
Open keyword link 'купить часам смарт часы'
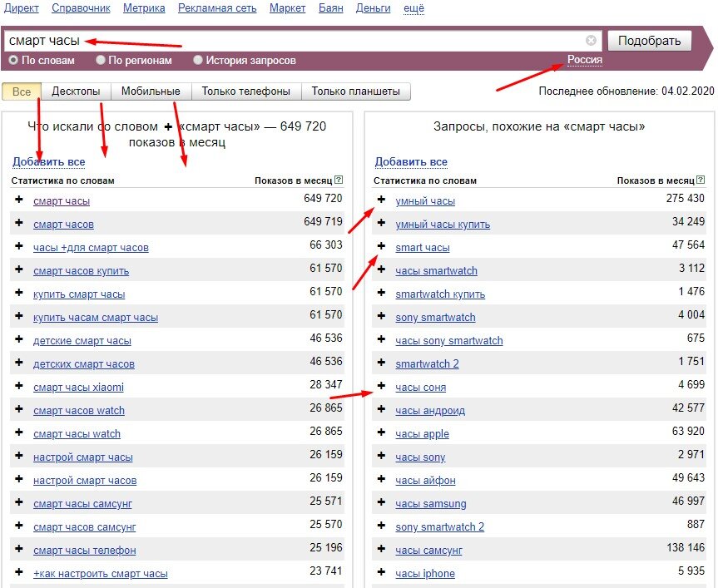point(95,318)
